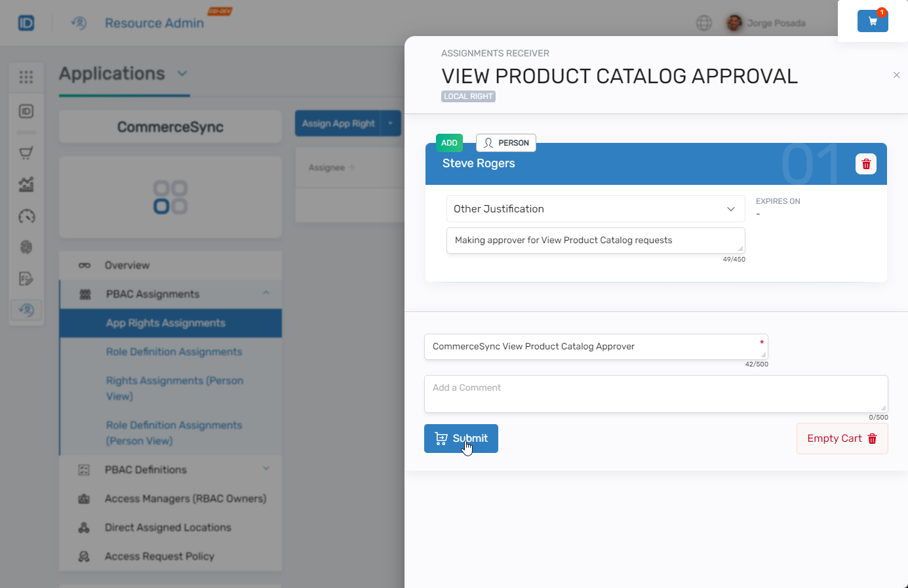Click the Add a Comment input field
The image size is (908, 588).
[x=656, y=395]
